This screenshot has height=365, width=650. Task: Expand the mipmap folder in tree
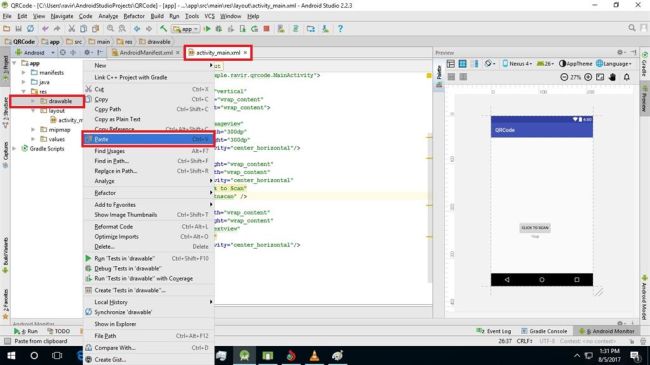[33, 129]
